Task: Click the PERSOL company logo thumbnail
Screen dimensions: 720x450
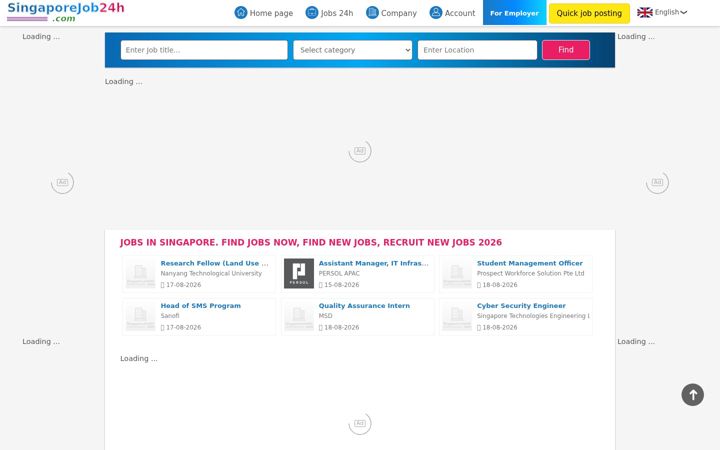Action: coord(299,273)
